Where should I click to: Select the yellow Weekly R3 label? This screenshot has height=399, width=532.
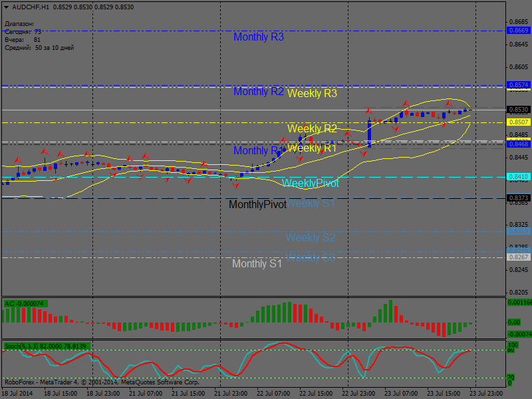pyautogui.click(x=312, y=94)
